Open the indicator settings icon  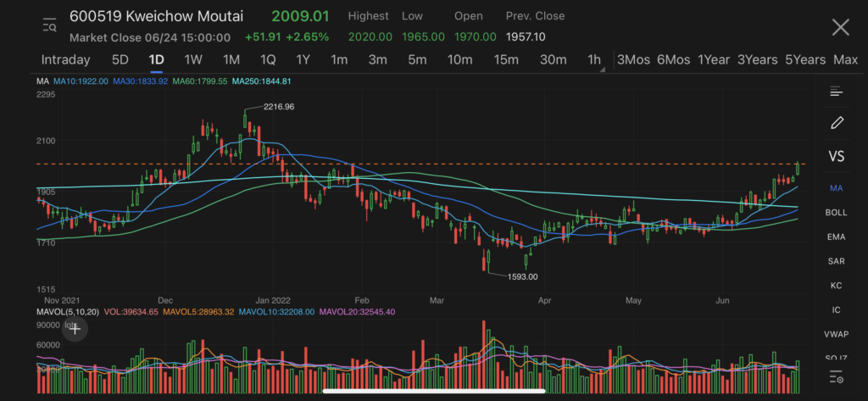(x=836, y=379)
